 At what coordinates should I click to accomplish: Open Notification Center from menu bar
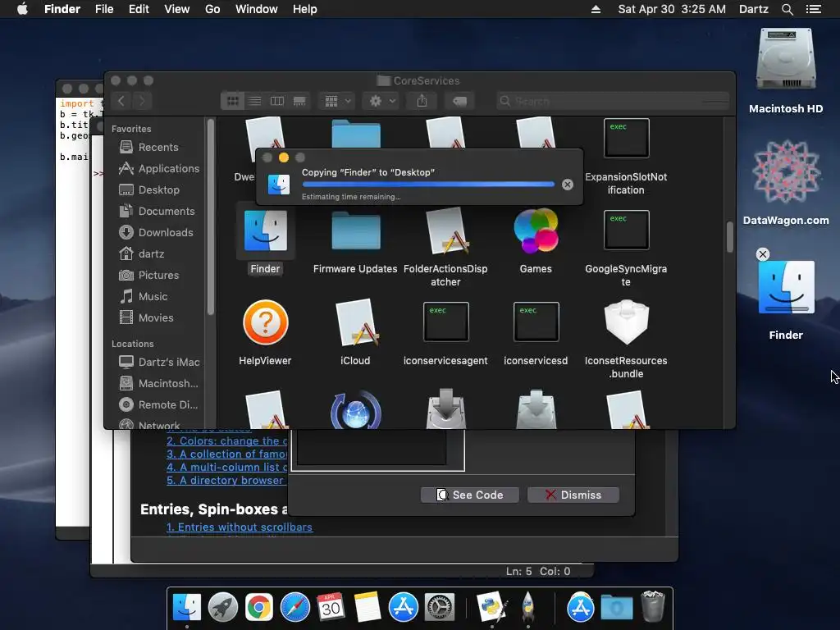tap(814, 9)
